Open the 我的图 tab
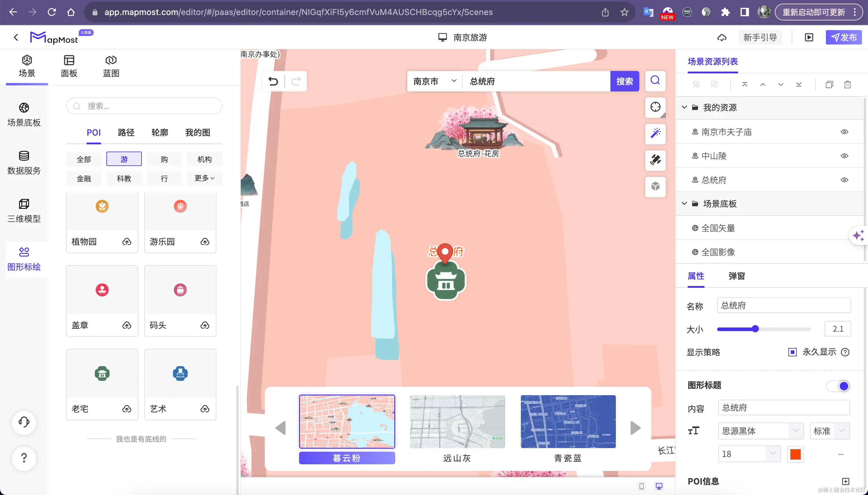The width and height of the screenshot is (868, 495). coord(198,133)
